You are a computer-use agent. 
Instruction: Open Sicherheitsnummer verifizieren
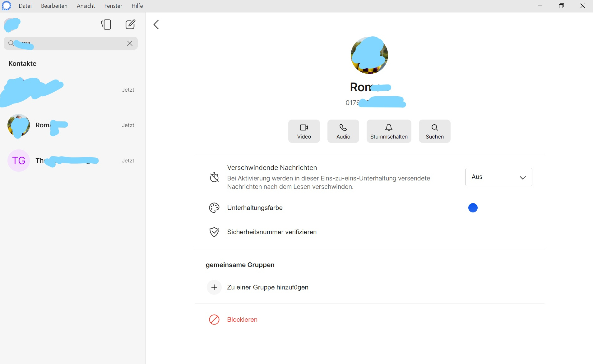tap(271, 232)
